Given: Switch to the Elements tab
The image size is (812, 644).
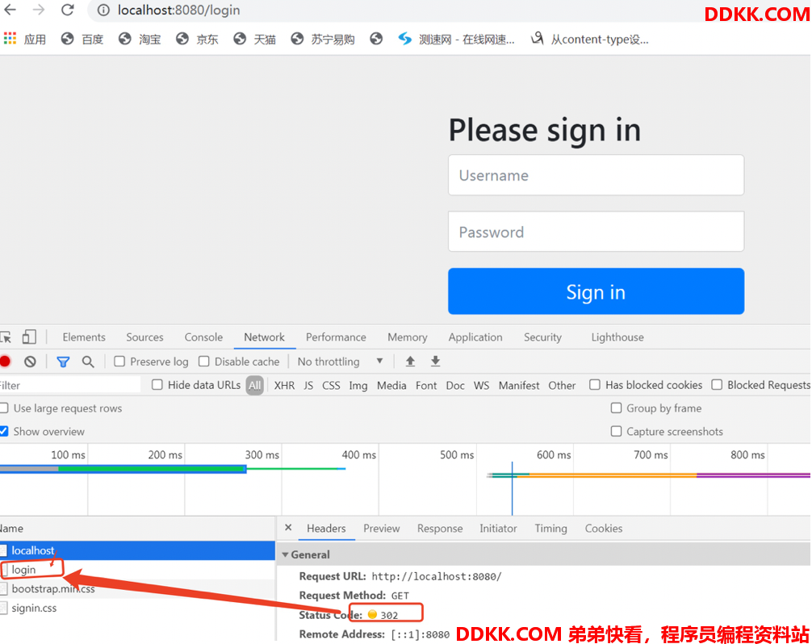Looking at the screenshot, I should (84, 337).
